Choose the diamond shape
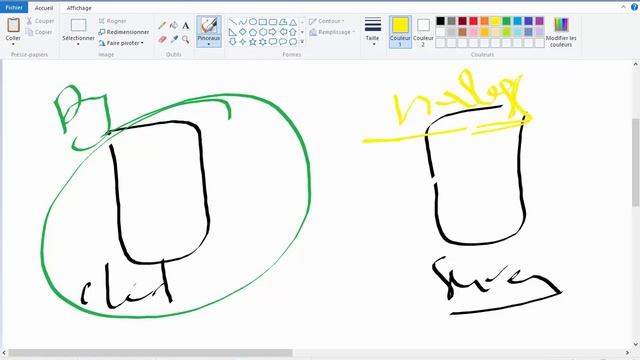Image resolution: width=640 pixels, height=360 pixels. pos(243,32)
